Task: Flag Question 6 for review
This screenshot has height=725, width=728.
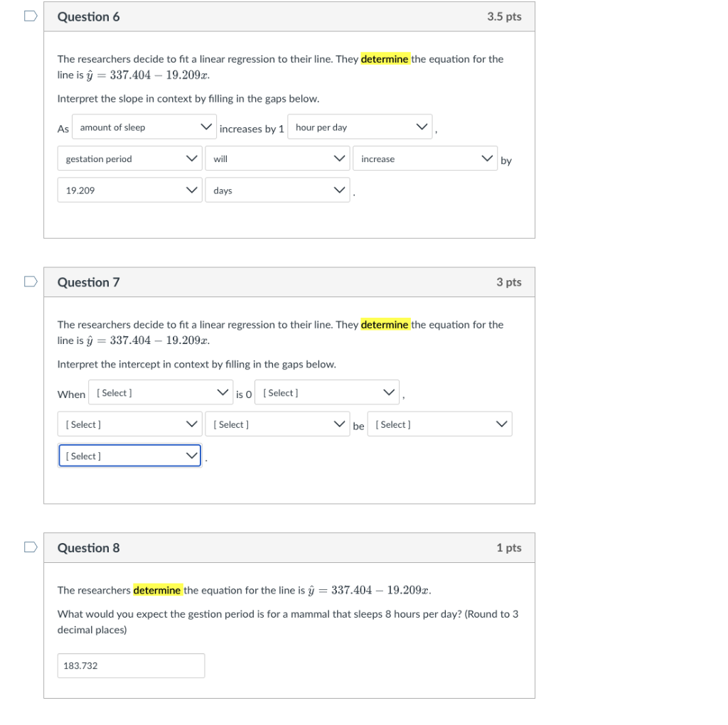Action: coord(31,16)
